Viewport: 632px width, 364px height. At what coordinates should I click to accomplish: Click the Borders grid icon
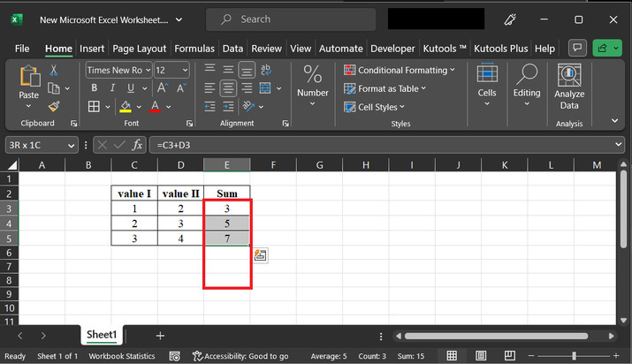[x=94, y=107]
